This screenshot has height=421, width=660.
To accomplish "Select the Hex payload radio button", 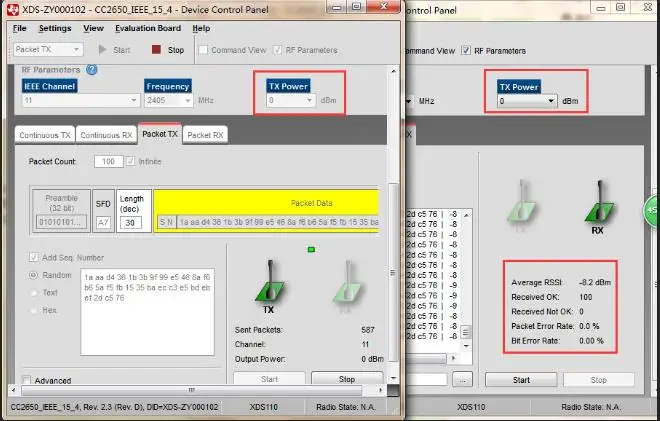I will [x=33, y=310].
